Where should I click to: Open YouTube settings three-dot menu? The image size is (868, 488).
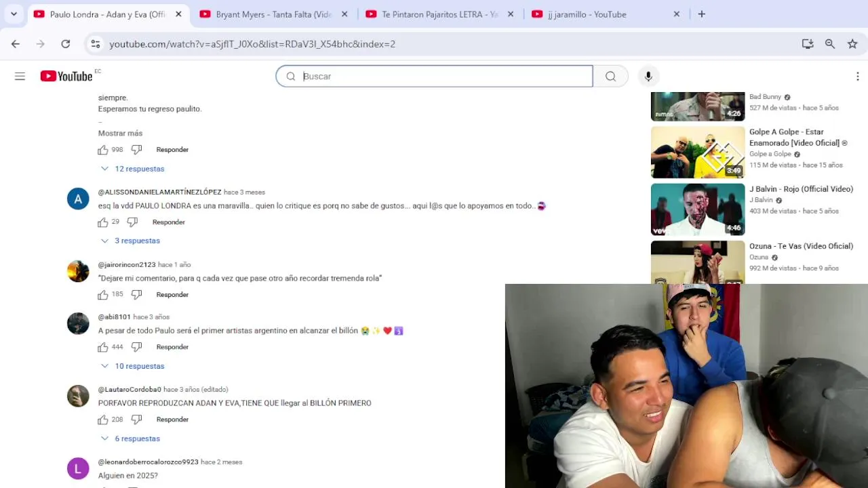(x=857, y=77)
